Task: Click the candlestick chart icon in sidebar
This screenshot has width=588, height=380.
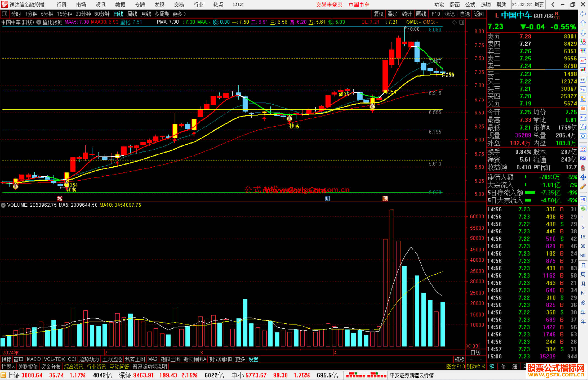Action: (583, 70)
